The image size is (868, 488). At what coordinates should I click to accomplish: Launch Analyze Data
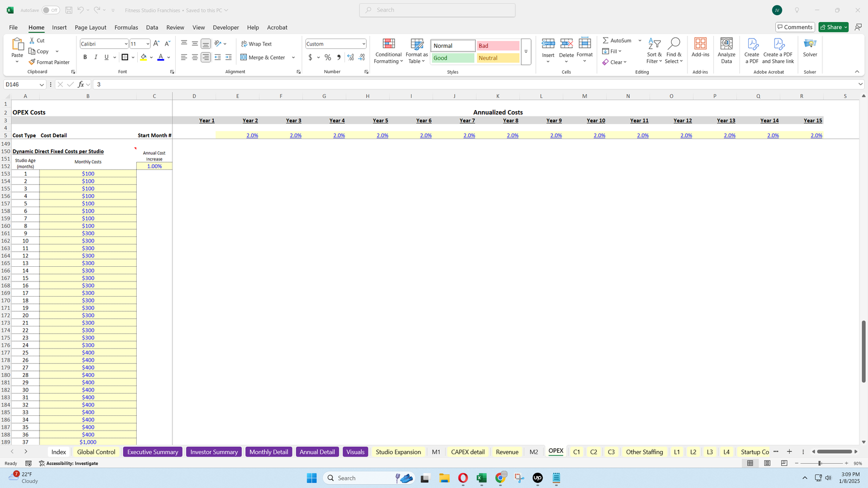pos(726,52)
